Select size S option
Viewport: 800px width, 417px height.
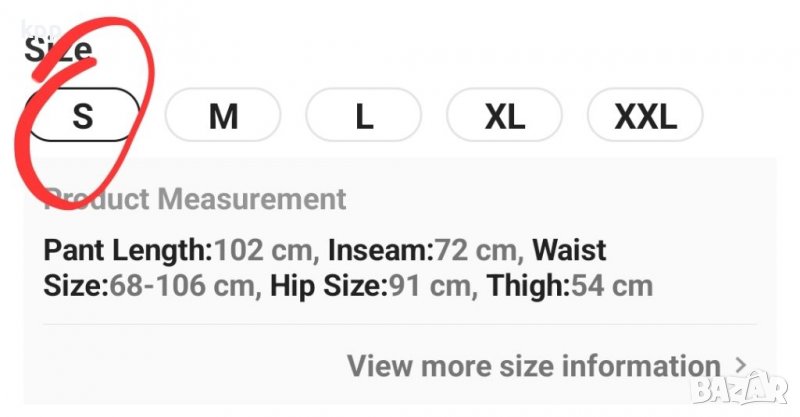(82, 117)
